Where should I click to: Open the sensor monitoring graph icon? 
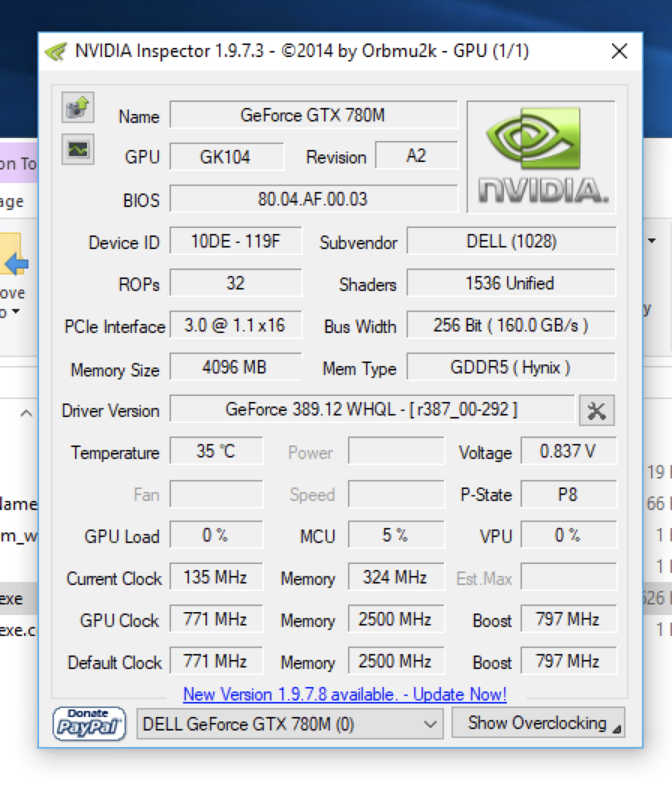coord(78,149)
